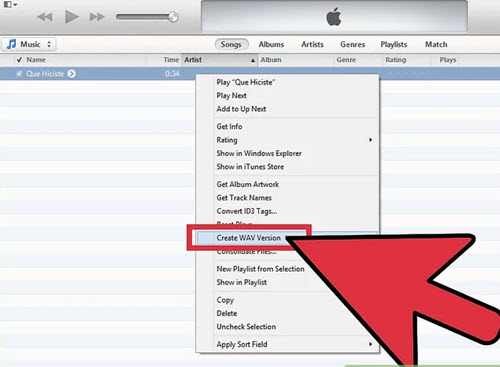This screenshot has width=500, height=367.
Task: Click the Rating submenu arrow
Action: pos(370,140)
